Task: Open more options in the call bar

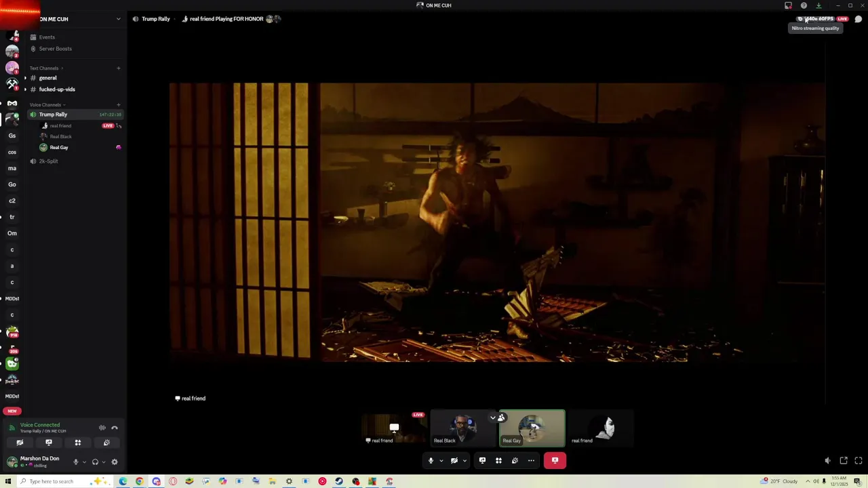Action: (x=531, y=461)
